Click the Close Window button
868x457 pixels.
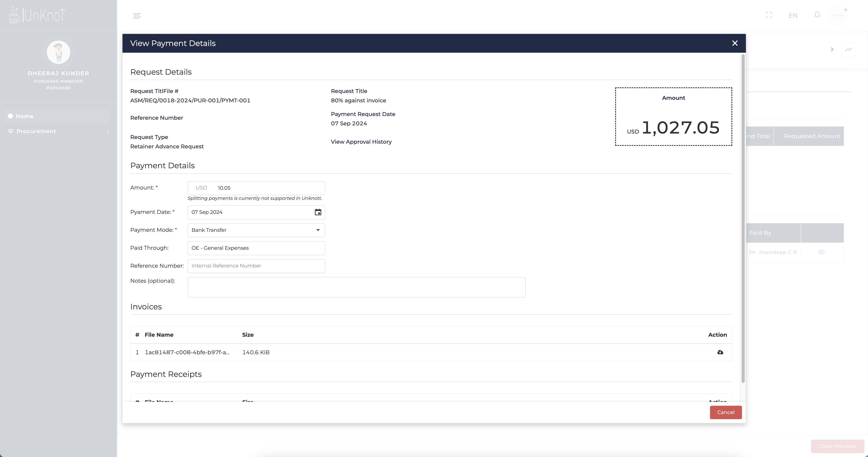click(837, 446)
